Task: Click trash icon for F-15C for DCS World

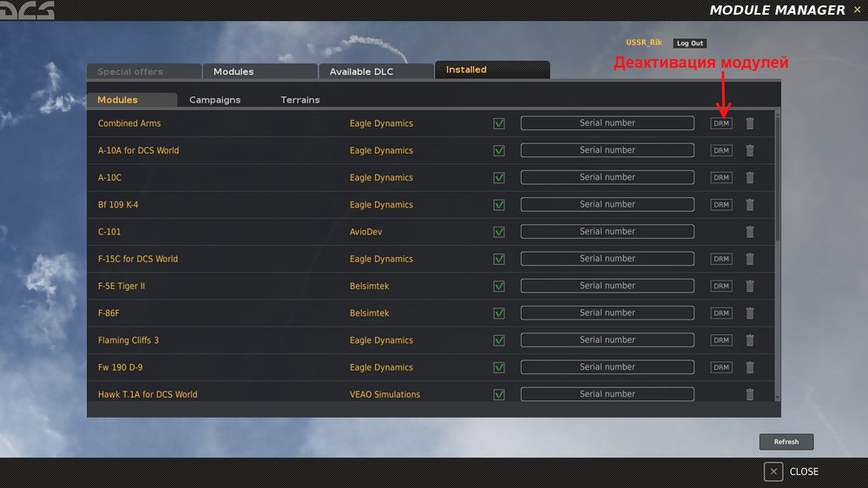Action: point(750,259)
